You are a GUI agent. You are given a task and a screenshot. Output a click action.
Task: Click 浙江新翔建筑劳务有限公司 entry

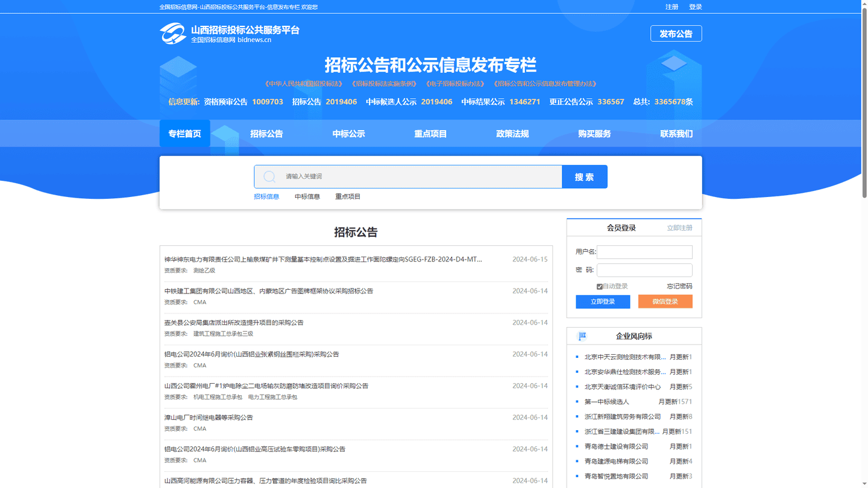click(623, 417)
